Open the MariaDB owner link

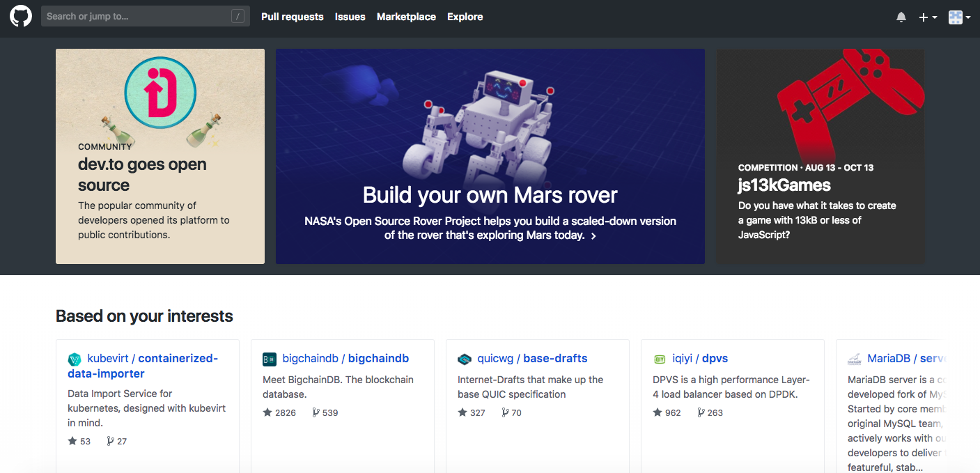point(889,358)
